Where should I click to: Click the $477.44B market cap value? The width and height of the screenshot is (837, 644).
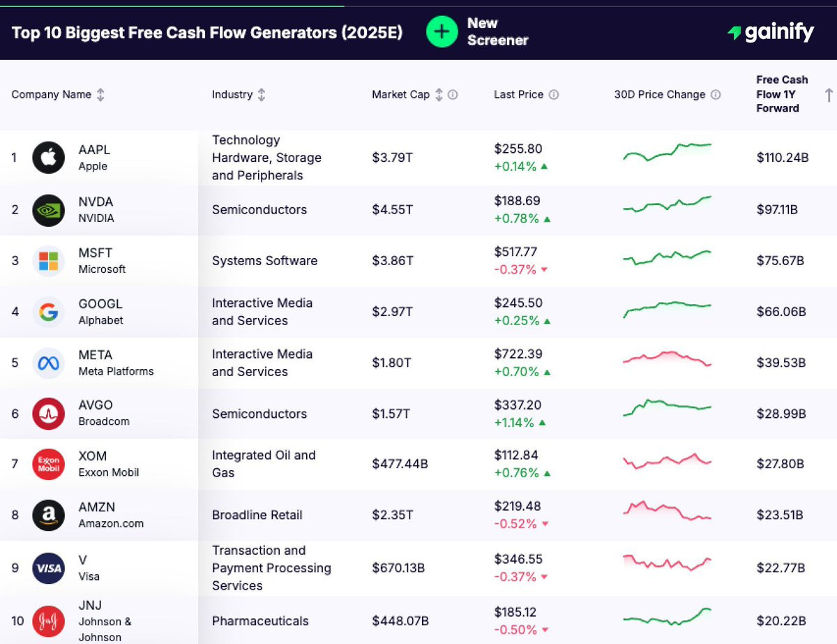pyautogui.click(x=400, y=464)
